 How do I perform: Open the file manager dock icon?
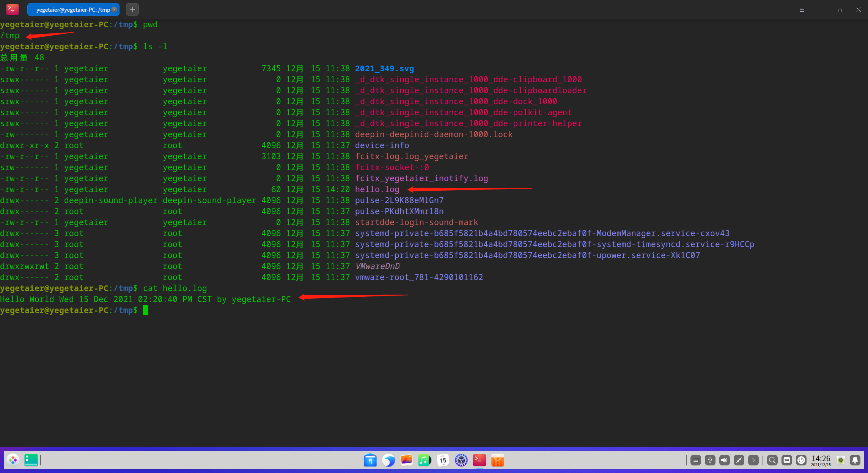click(x=370, y=460)
